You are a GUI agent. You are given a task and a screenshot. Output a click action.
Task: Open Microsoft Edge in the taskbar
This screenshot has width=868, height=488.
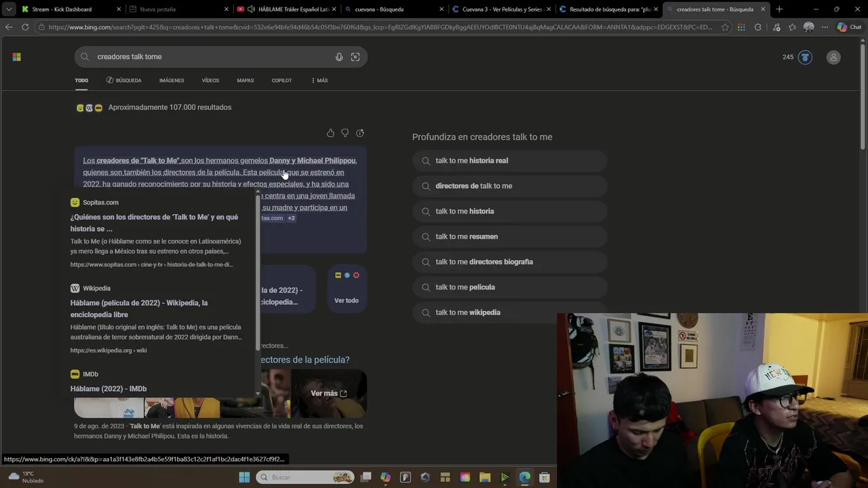[x=525, y=477]
